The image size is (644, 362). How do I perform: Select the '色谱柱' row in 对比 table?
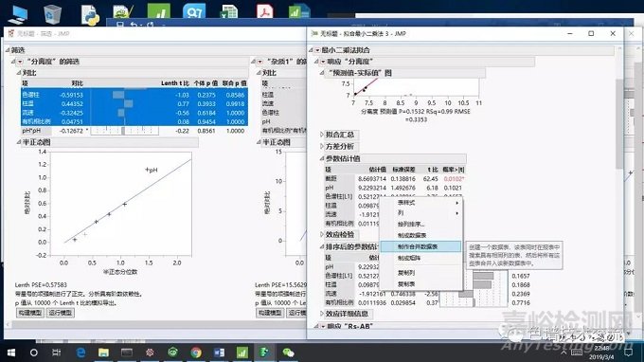(134, 95)
